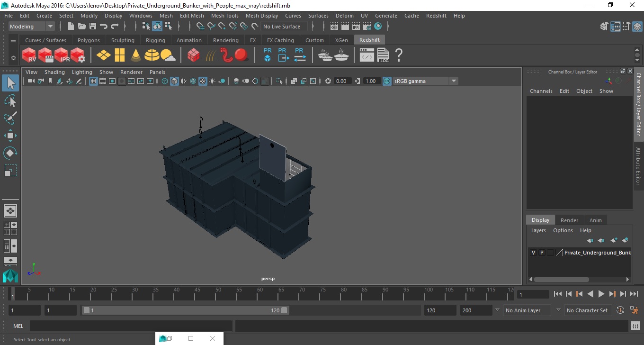This screenshot has height=345, width=644.
Task: Toggle the sRGB gamma color management button
Action: coord(387,81)
